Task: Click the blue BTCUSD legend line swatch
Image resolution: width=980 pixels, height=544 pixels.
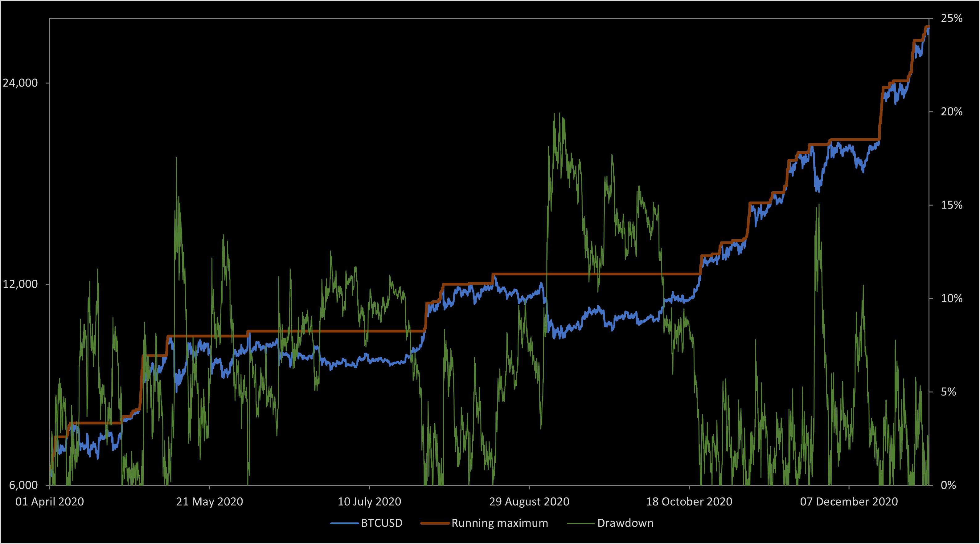Action: click(344, 523)
